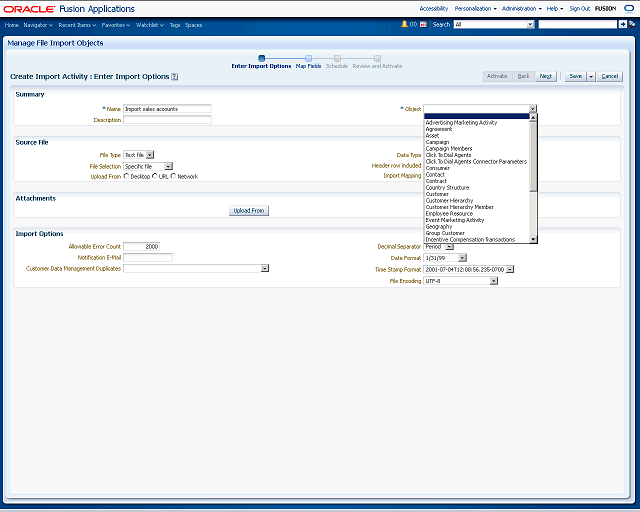
Task: Click the Next button
Action: pyautogui.click(x=546, y=76)
